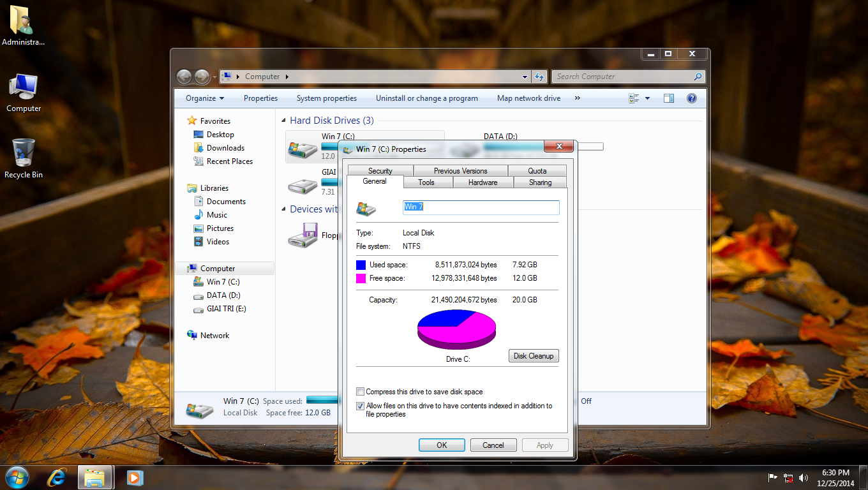Viewport: 868px width, 490px height.
Task: Enable Compress this drive checkbox
Action: coord(361,392)
